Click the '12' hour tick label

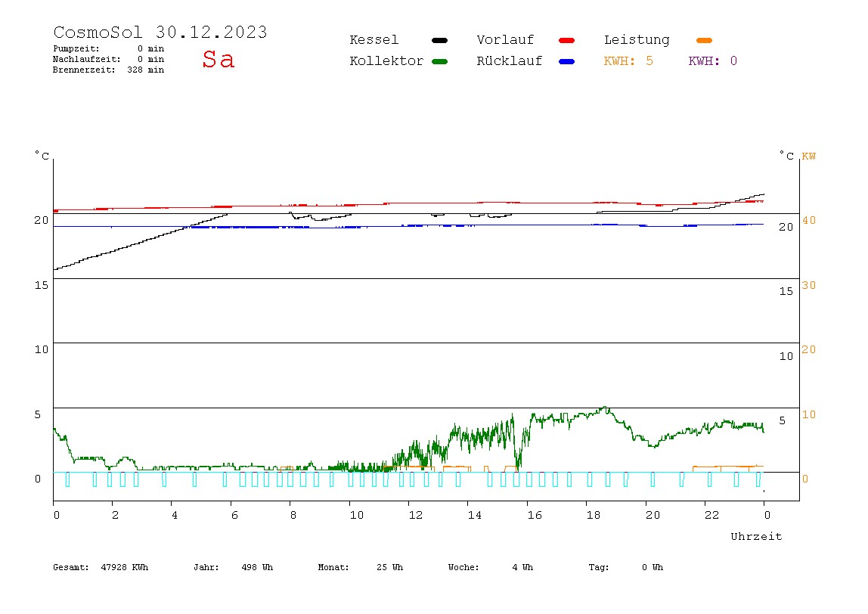[416, 516]
